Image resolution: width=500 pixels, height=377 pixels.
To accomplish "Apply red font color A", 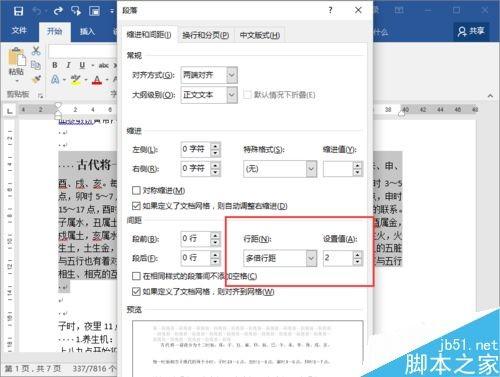I will pyautogui.click(x=97, y=80).
